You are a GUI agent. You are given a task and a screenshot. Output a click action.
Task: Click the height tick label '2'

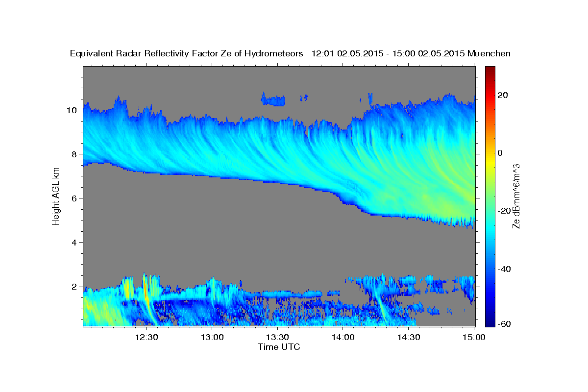click(x=75, y=287)
